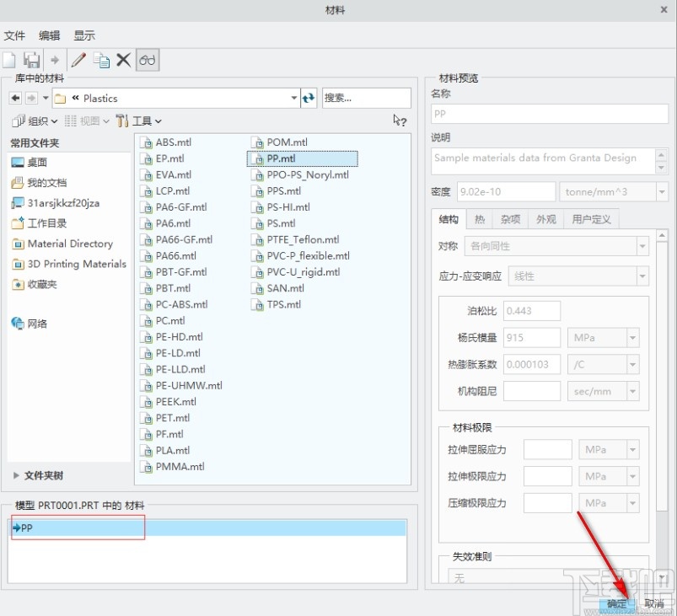The image size is (677, 616).
Task: Open the Material Directory shortcut
Action: [62, 244]
